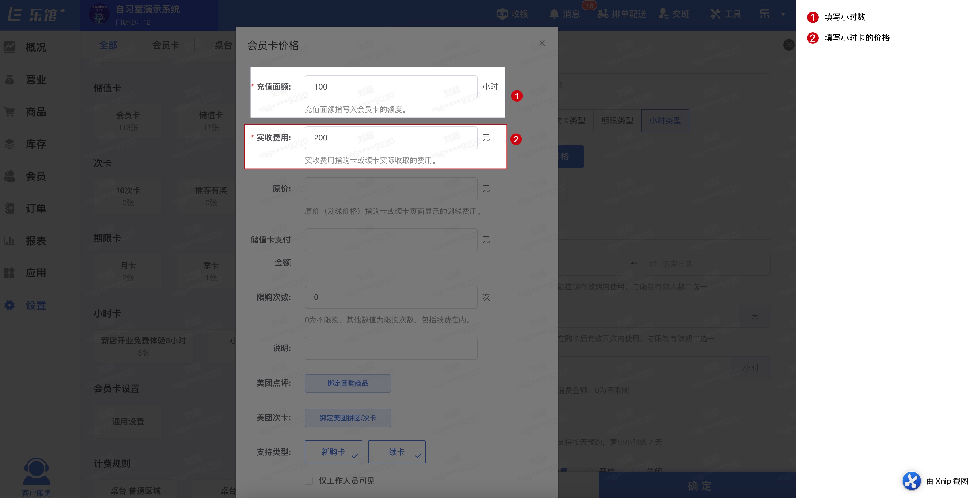
Task: Switch to 会员卡 tab
Action: point(165,45)
